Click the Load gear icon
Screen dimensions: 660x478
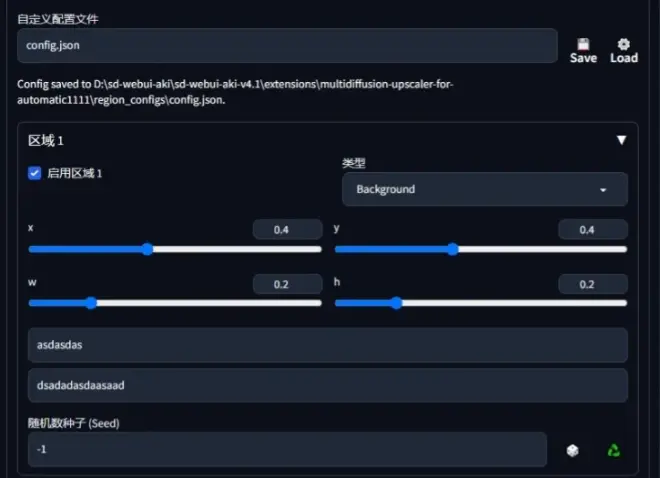coord(623,44)
